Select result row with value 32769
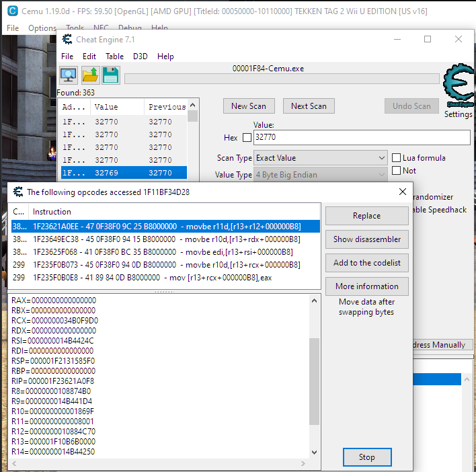Image resolution: width=476 pixels, height=472 pixels. (124, 173)
